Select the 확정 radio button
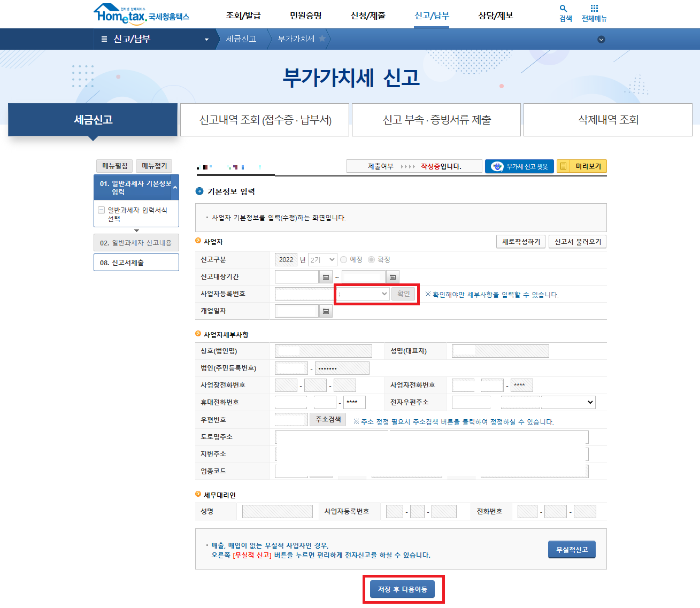The image size is (700, 608). (372, 259)
